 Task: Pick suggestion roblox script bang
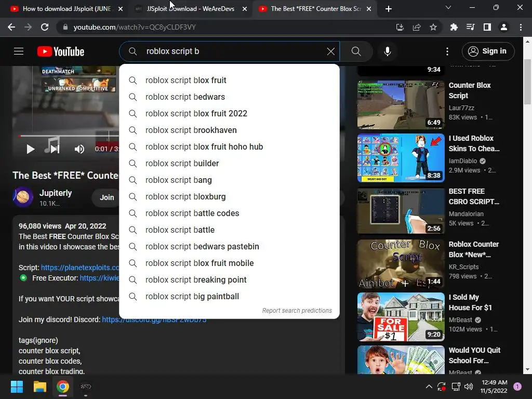click(x=229, y=180)
